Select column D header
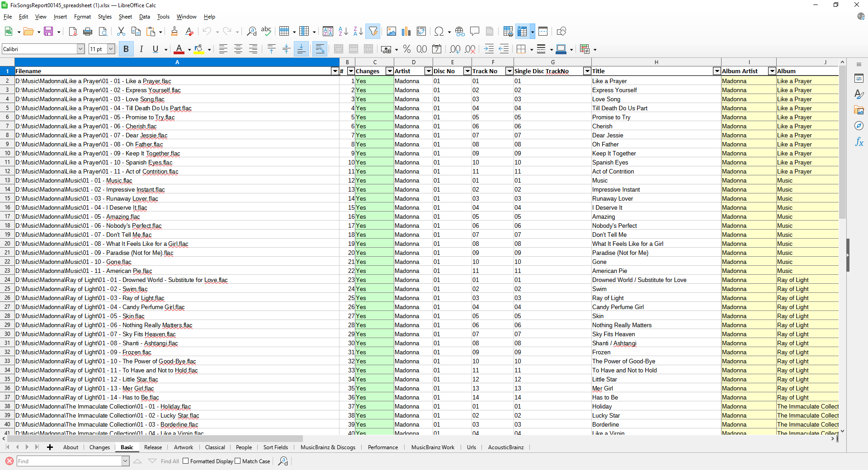The image size is (868, 470). click(x=413, y=62)
